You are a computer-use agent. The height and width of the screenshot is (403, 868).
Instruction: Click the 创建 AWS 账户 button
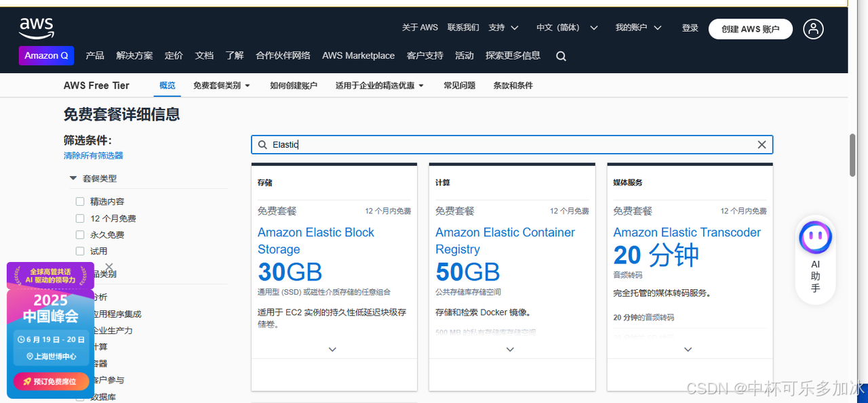751,28
